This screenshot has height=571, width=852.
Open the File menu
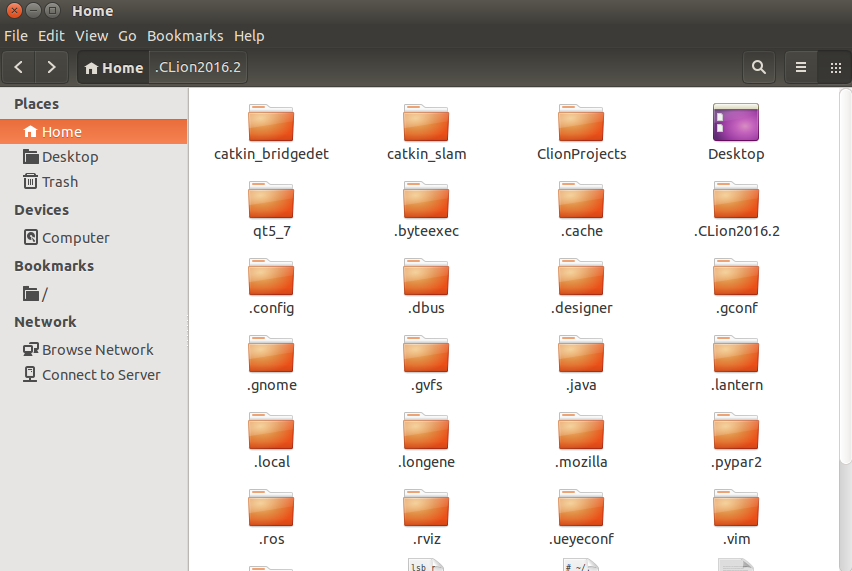click(16, 36)
